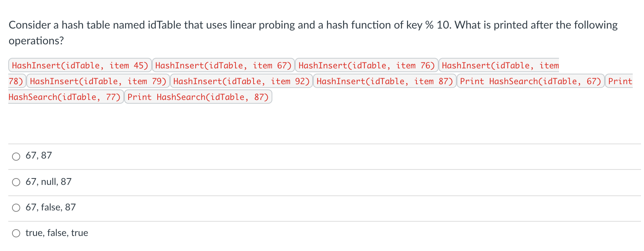Click the question text mentioning idTable
This screenshot has height=251, width=644.
(313, 25)
